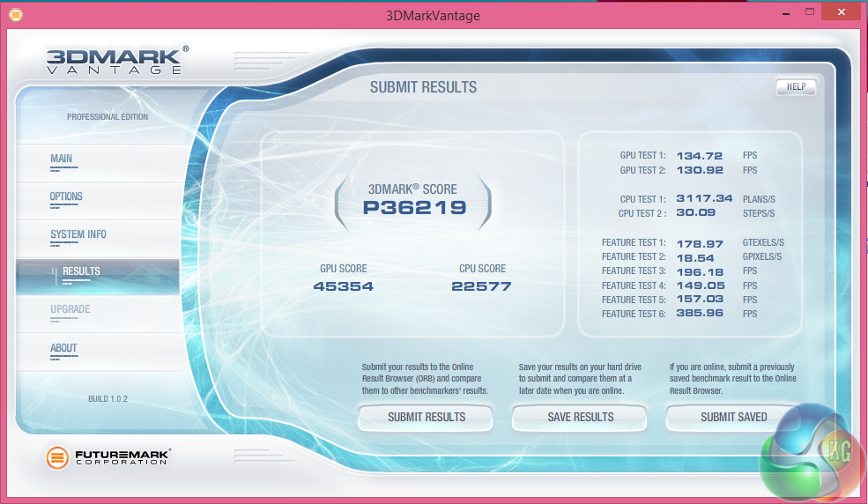
Task: Click the GTEXELS/S unit label
Action: 763,243
